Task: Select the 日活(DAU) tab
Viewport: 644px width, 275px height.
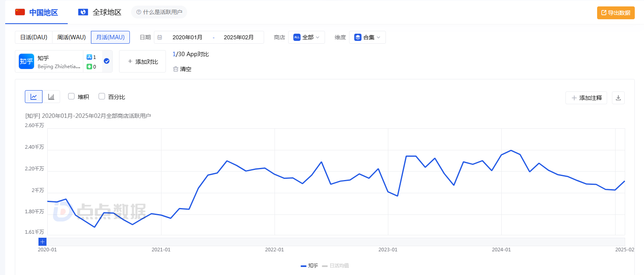Action: [34, 37]
